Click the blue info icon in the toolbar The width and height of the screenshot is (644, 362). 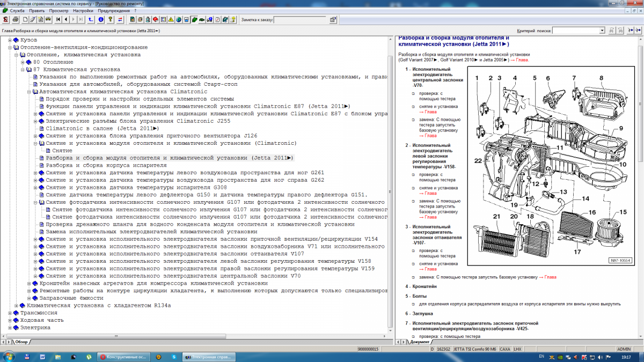coord(101,20)
